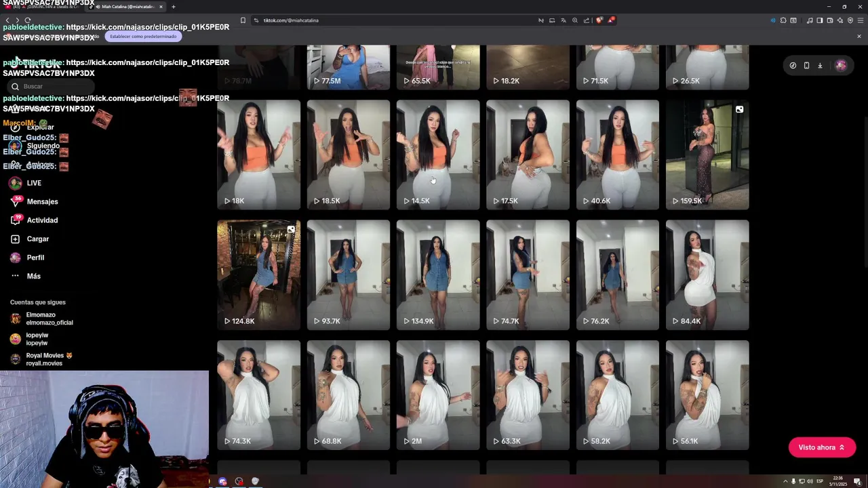Open video thumbnail with 74.3K views

[258, 395]
